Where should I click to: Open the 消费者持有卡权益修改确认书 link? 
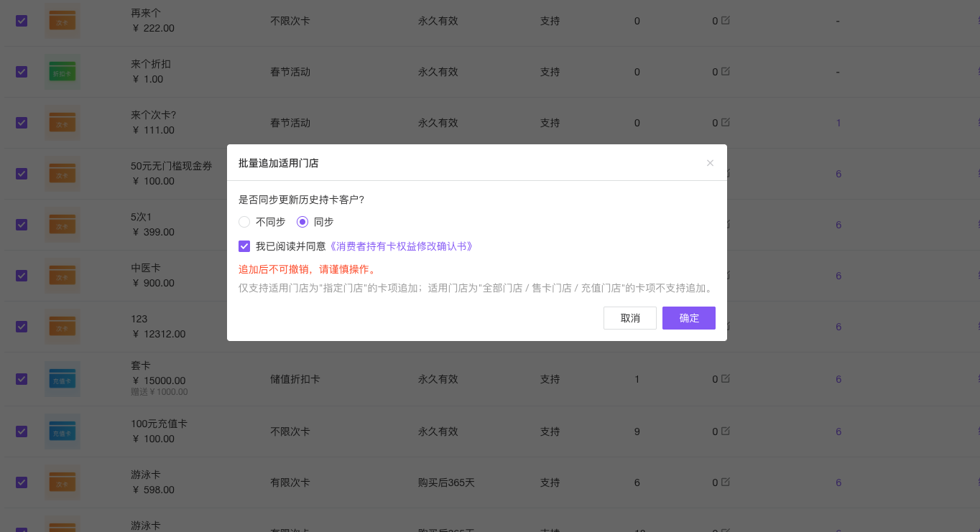click(x=401, y=246)
